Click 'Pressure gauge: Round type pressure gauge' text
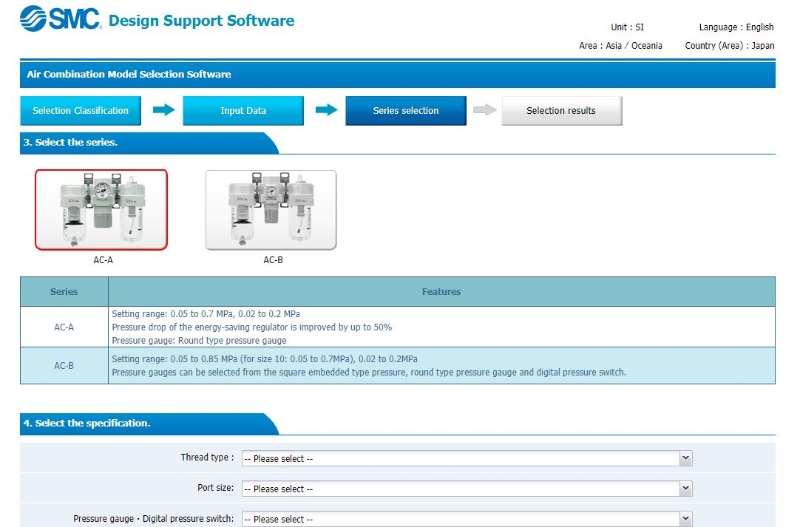800x527 pixels. (x=199, y=340)
